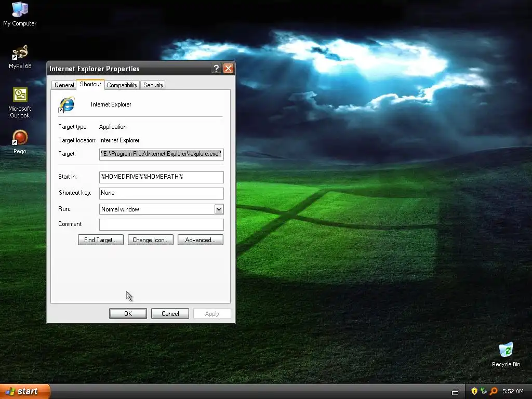Click the Internet Explorer icon in the dialog
Screen dimensions: 532x399
67,104
